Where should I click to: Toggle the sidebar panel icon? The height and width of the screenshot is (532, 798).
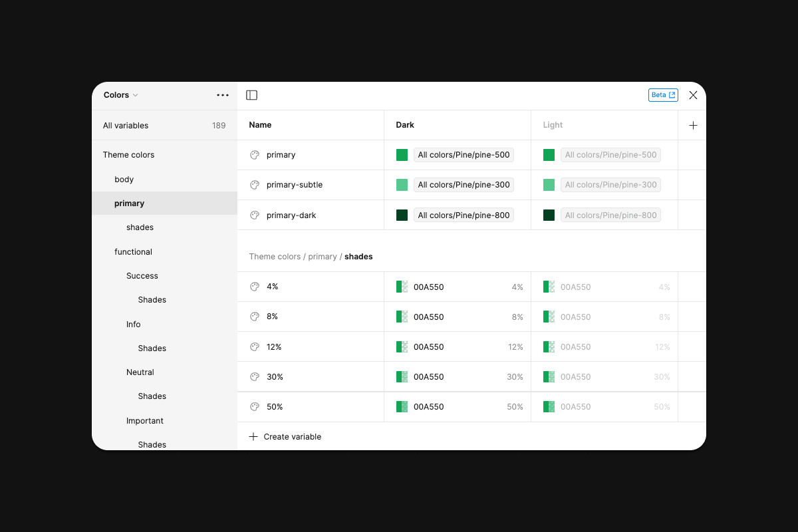pyautogui.click(x=251, y=95)
